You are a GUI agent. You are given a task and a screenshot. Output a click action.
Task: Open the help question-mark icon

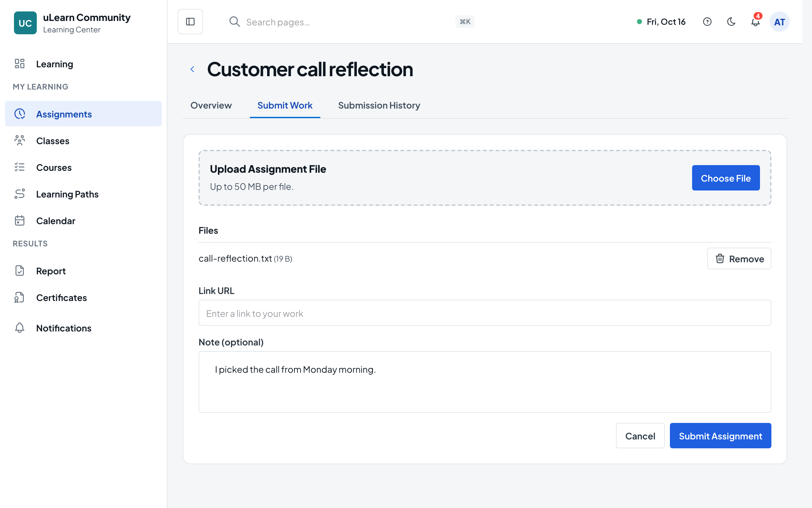click(x=707, y=22)
